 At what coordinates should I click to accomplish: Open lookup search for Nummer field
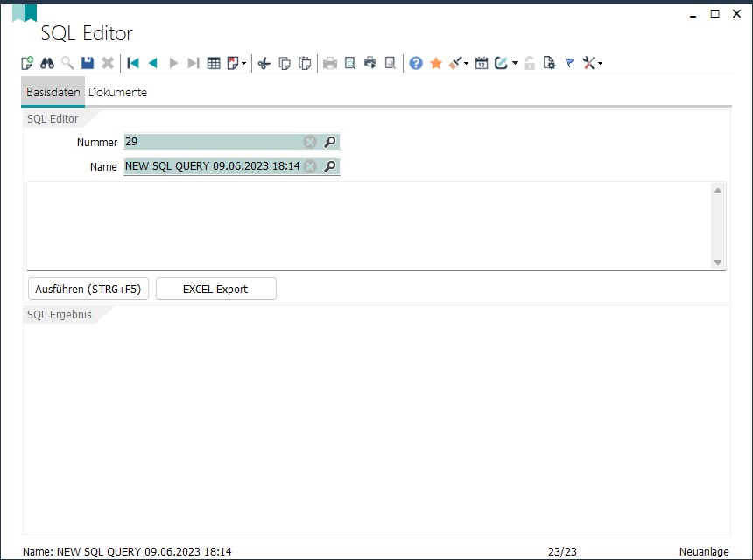330,142
